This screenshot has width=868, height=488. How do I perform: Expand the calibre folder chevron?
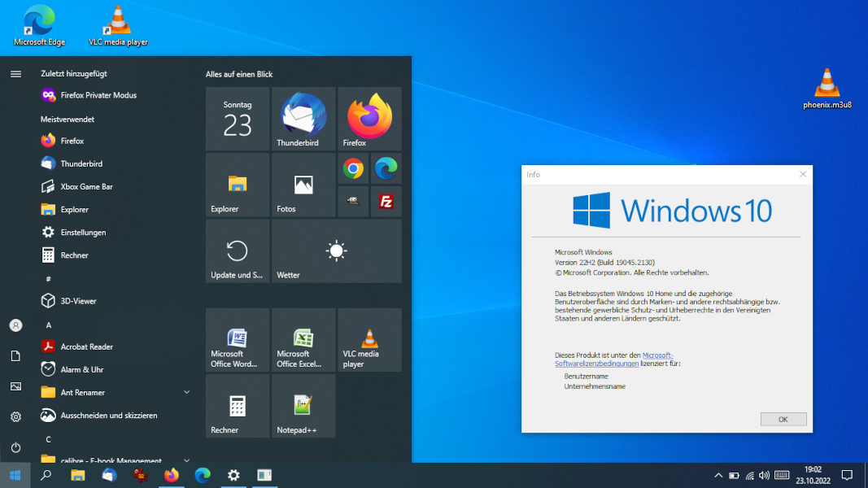[186, 460]
